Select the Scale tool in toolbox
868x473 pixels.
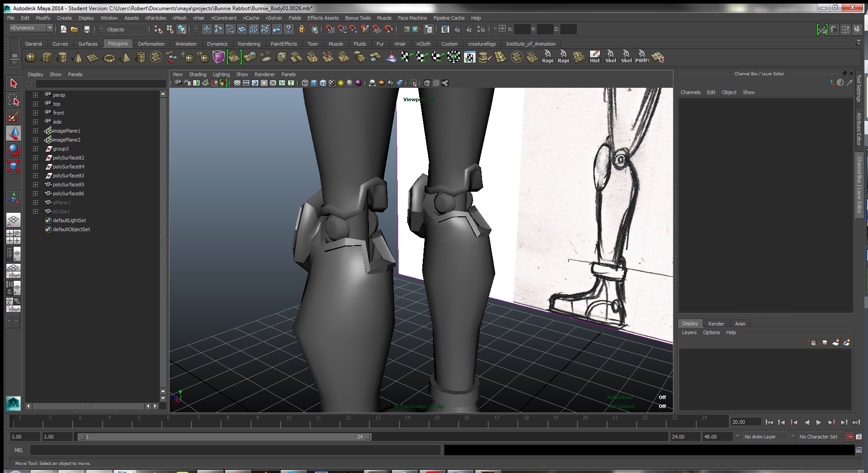coord(13,166)
